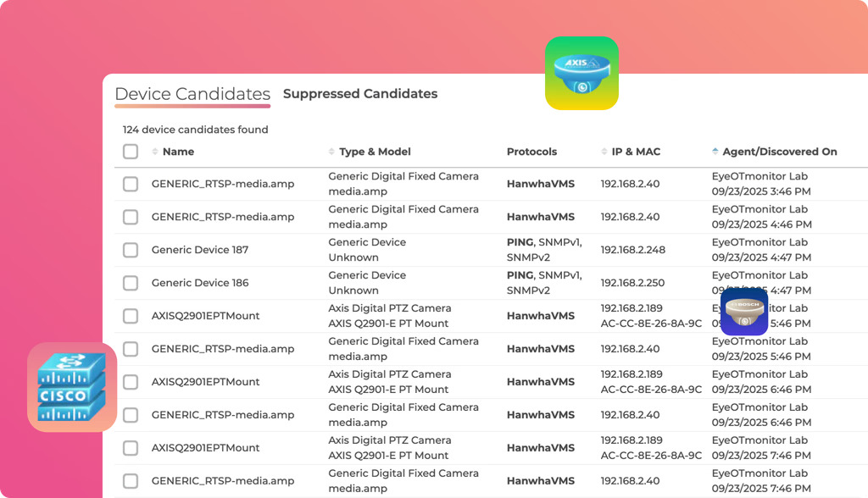Open Generic Device 187 entry

coord(200,250)
